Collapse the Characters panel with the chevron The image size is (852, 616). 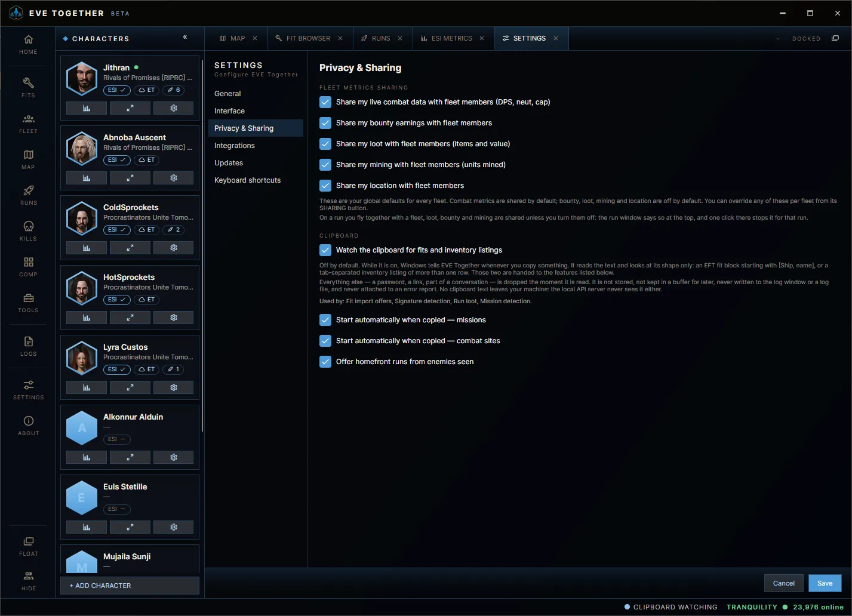tap(185, 37)
